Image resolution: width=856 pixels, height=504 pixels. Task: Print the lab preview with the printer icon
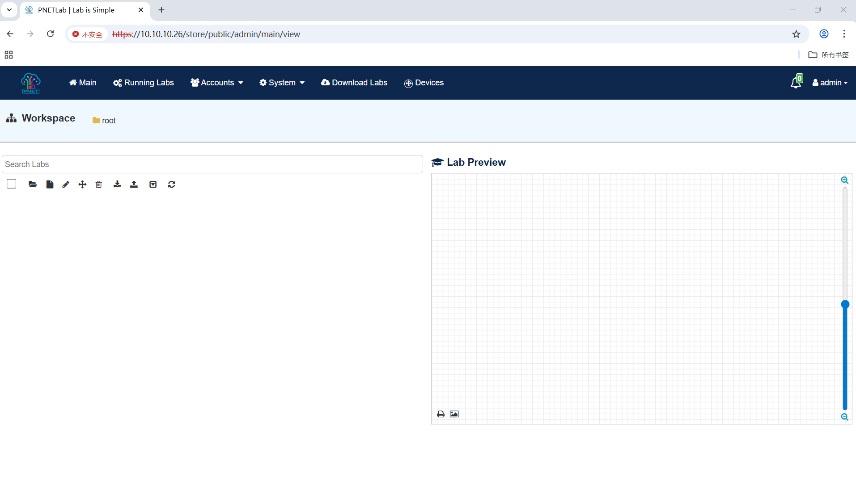(x=441, y=414)
